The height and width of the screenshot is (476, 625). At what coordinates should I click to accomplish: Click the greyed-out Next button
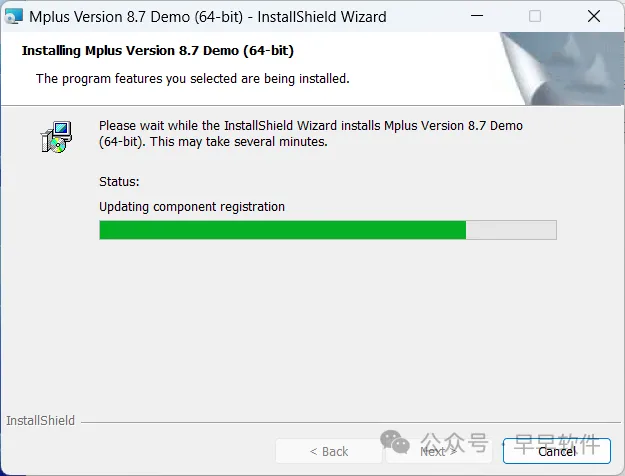click(438, 451)
